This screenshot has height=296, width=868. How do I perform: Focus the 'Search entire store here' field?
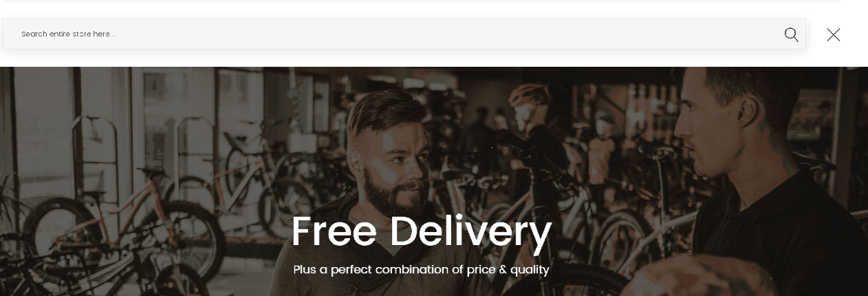[404, 34]
